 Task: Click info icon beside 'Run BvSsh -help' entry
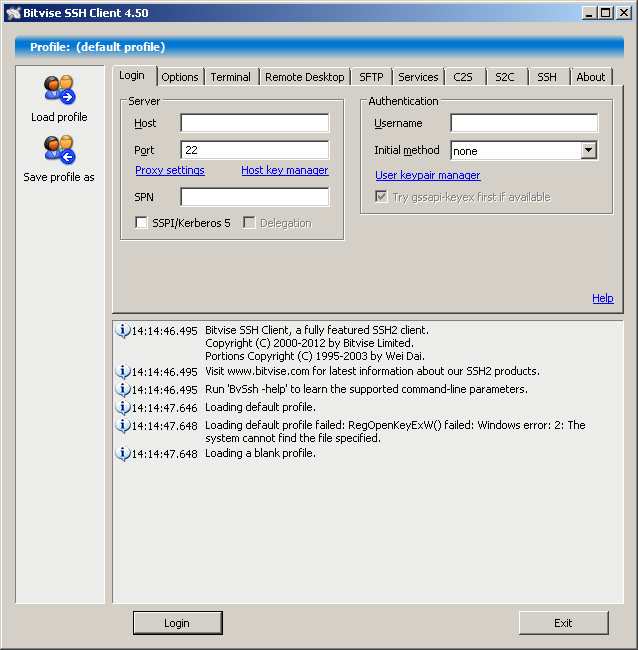[x=122, y=390]
